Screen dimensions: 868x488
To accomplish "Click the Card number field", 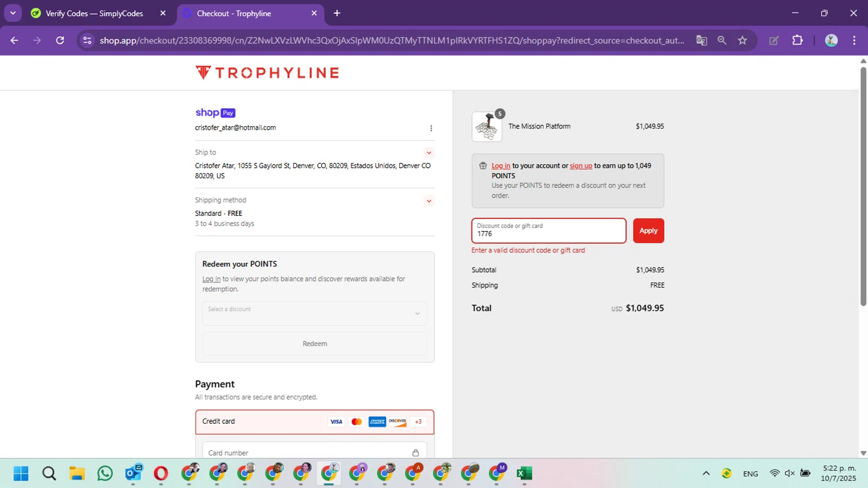I will point(315,453).
